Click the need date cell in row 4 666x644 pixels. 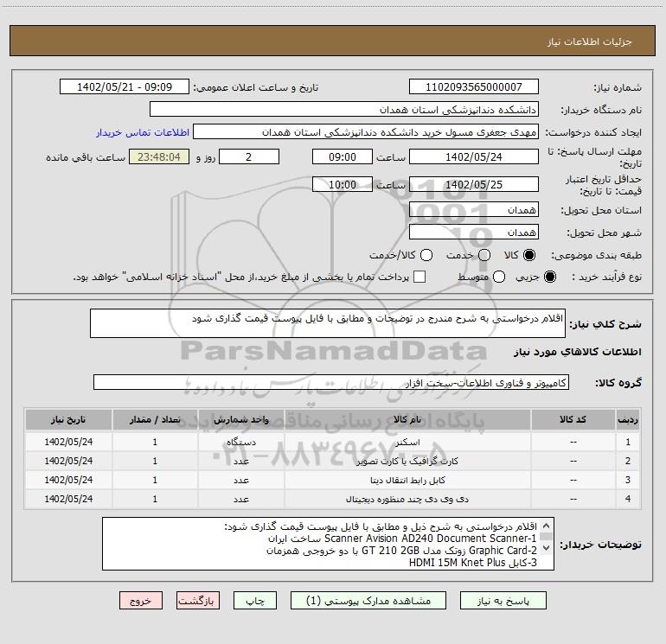[68, 500]
